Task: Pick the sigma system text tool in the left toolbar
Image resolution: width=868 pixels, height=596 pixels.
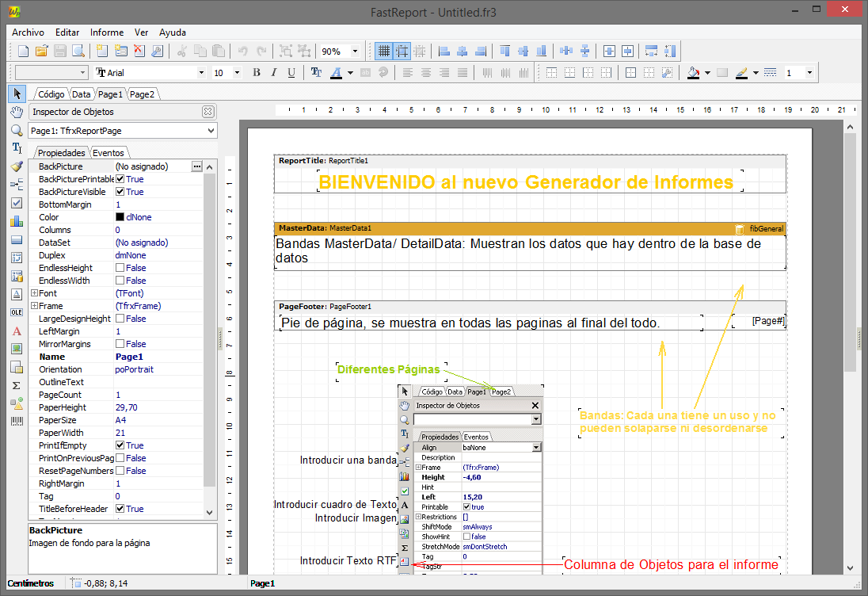Action: pos(17,385)
